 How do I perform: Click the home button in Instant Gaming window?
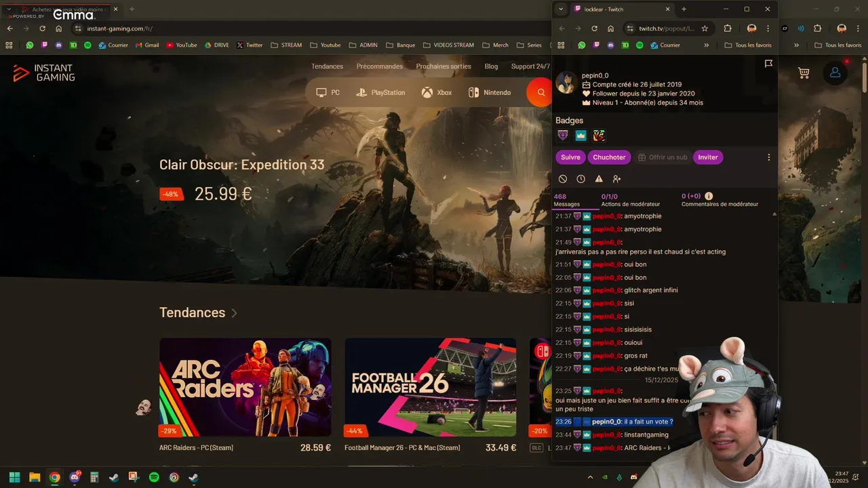(58, 28)
